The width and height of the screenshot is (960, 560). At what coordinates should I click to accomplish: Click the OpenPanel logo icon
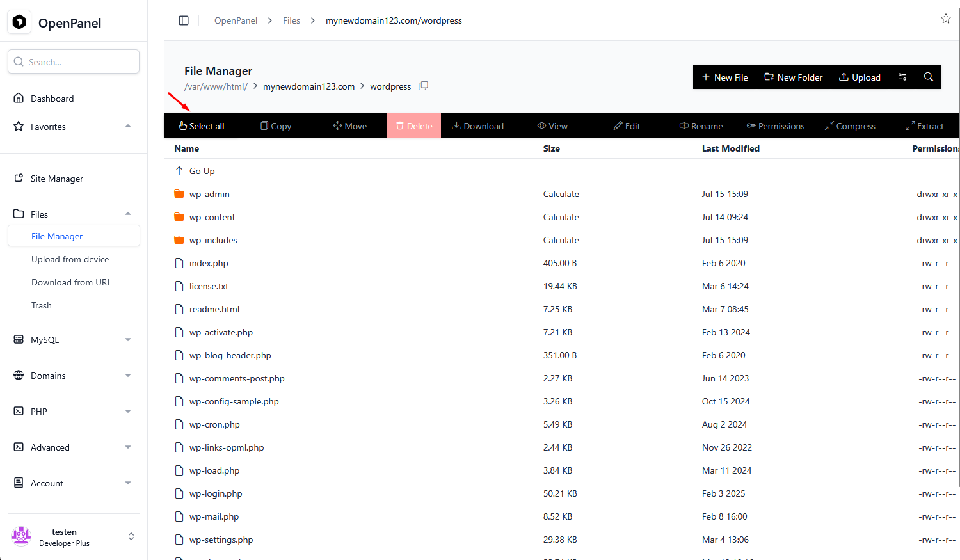pyautogui.click(x=19, y=22)
